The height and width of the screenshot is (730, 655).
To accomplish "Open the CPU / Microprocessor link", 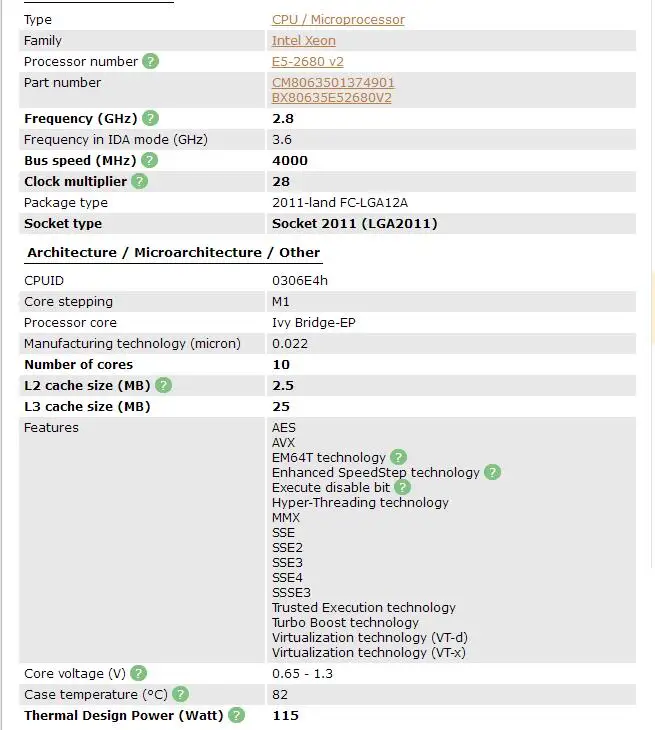I will (338, 19).
